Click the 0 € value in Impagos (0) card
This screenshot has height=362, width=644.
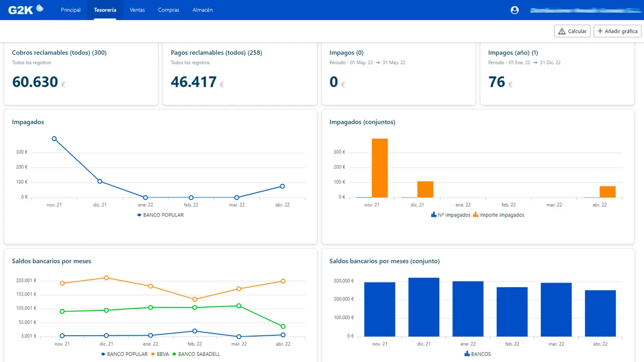[x=338, y=82]
